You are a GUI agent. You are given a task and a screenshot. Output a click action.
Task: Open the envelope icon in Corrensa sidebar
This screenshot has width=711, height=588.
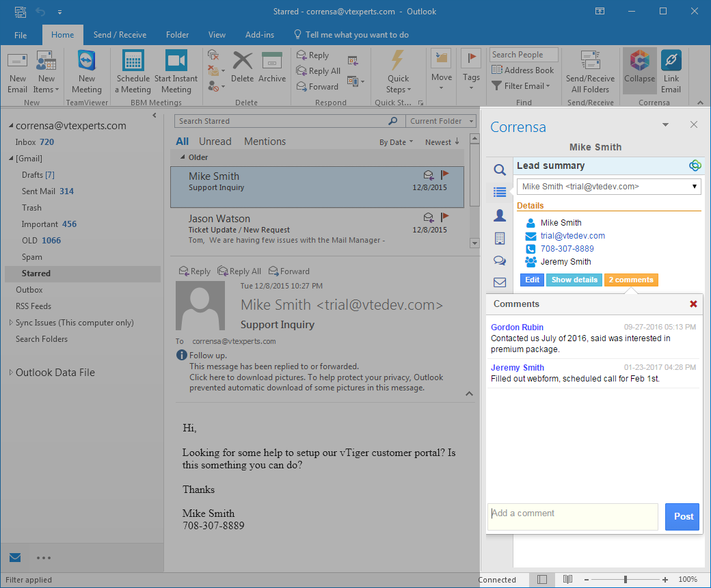tap(500, 282)
